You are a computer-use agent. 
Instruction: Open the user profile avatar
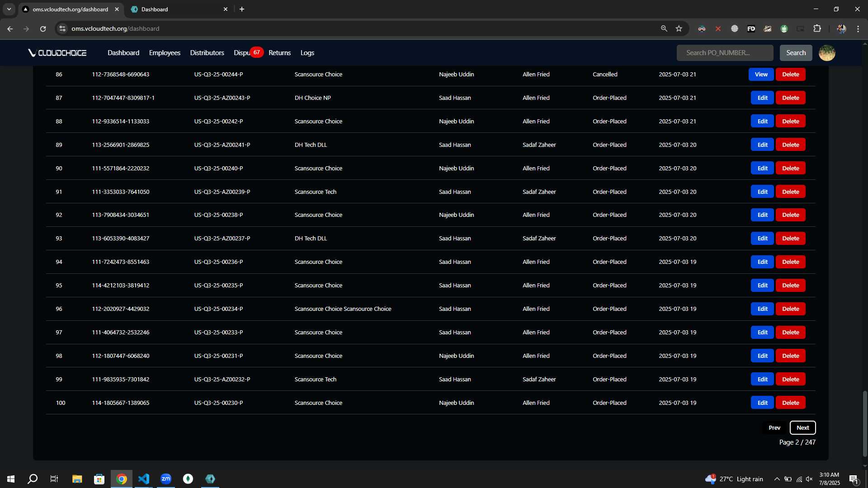click(827, 53)
